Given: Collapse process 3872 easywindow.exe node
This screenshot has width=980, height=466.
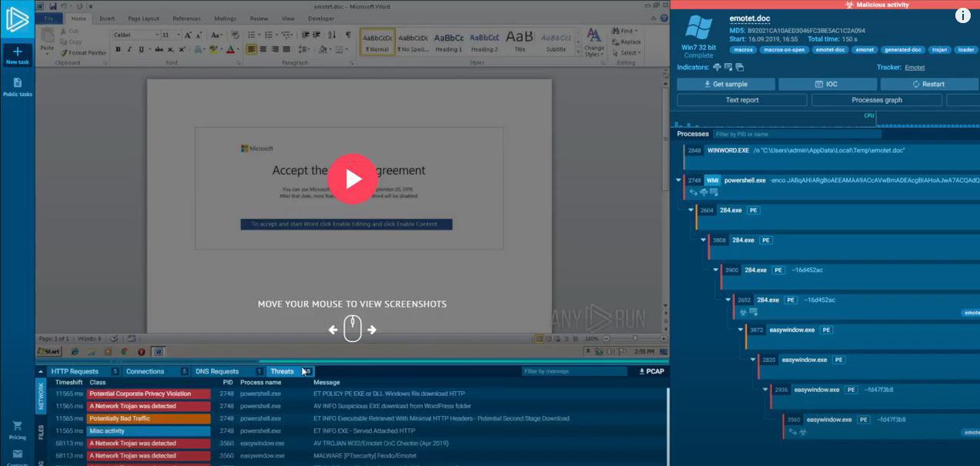Looking at the screenshot, I should [x=740, y=330].
